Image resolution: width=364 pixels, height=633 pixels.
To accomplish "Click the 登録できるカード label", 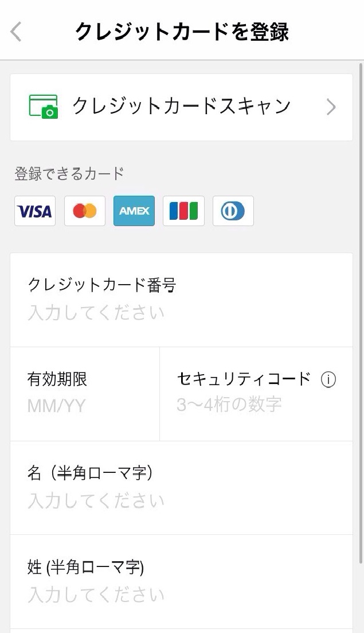I will point(69,173).
